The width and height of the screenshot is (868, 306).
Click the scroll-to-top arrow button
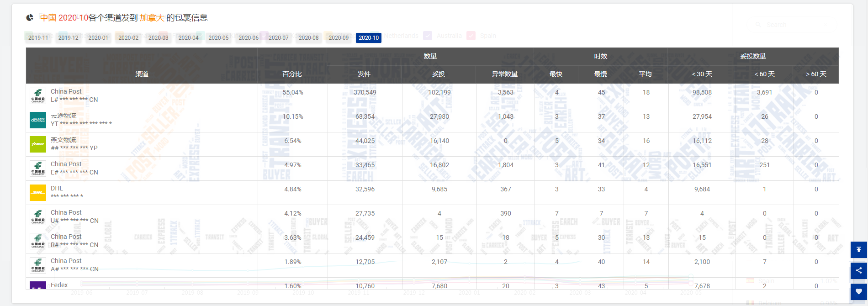tap(858, 250)
